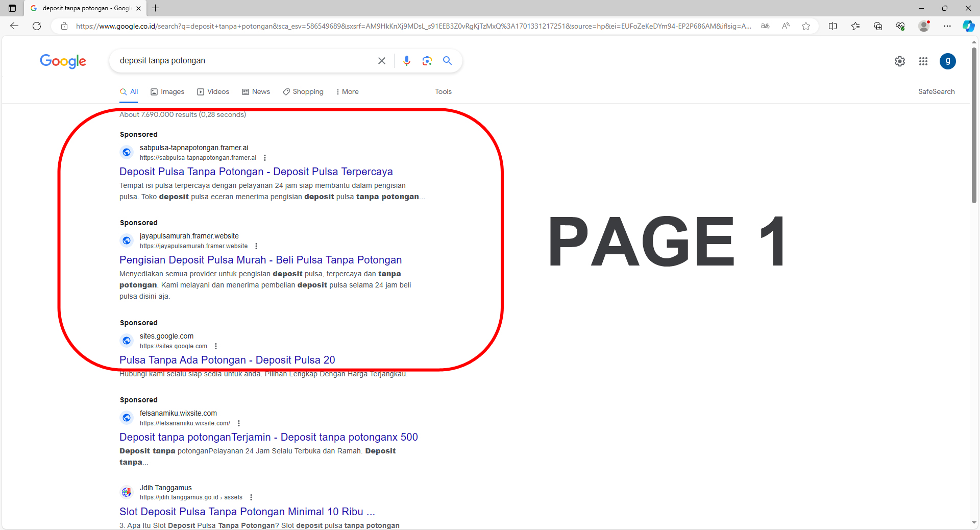Add this page to favorites star
The width and height of the screenshot is (980, 530).
click(806, 26)
